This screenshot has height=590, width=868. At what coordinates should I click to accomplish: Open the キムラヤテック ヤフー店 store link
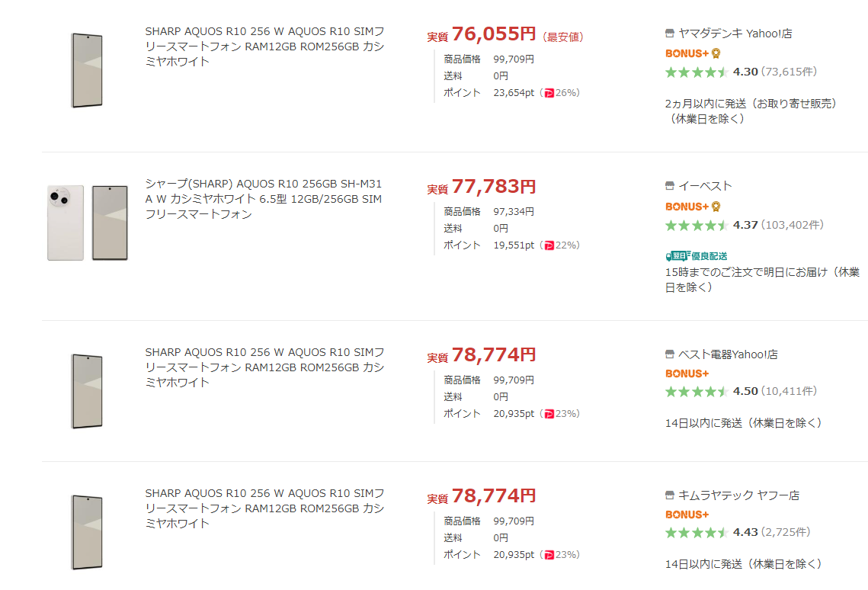(738, 495)
